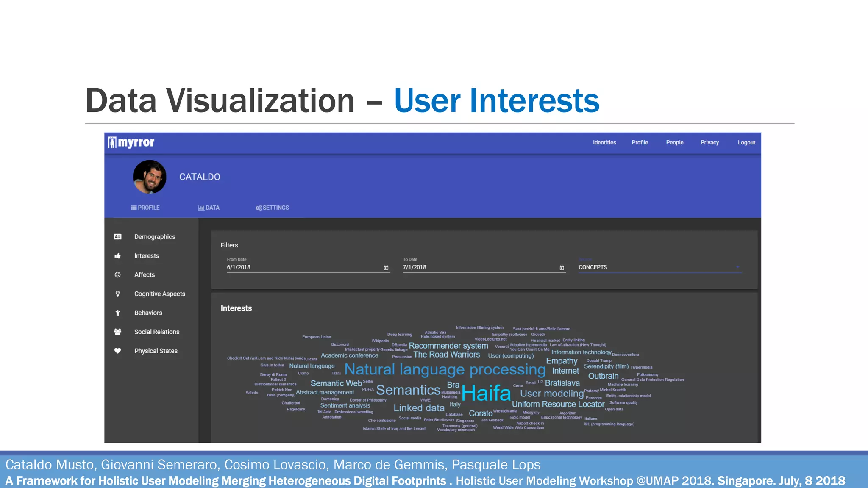Click 'Outbrain' in word cloud

[604, 376]
